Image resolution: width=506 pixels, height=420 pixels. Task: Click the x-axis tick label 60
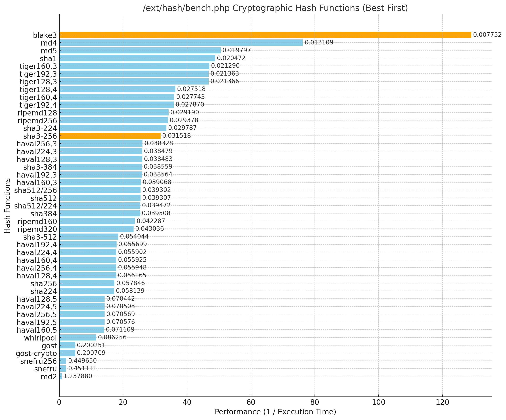click(x=251, y=402)
